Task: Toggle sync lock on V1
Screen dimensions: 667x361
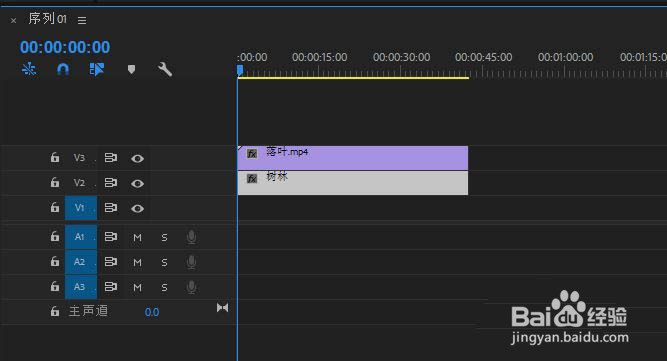Action: point(111,208)
